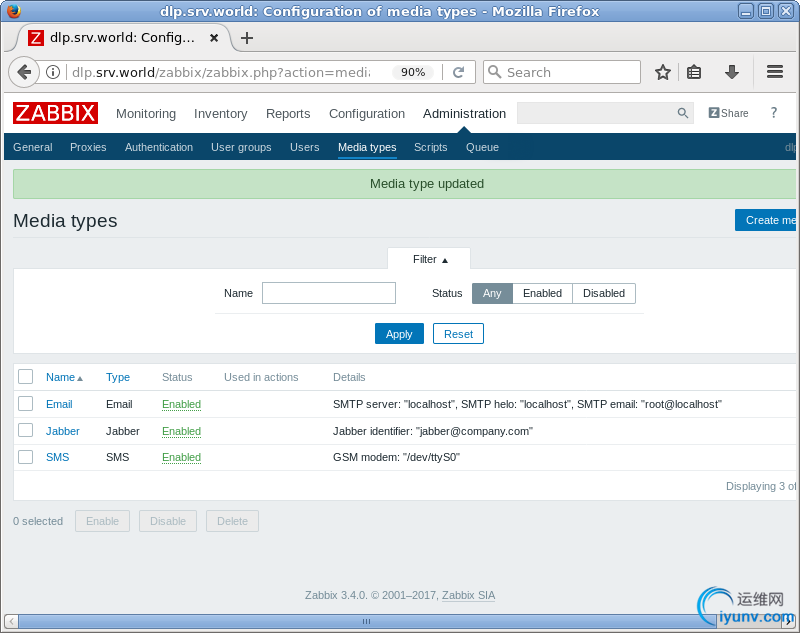Screen dimensions: 800x633
Task: Open the Reports menu
Action: [x=288, y=113]
